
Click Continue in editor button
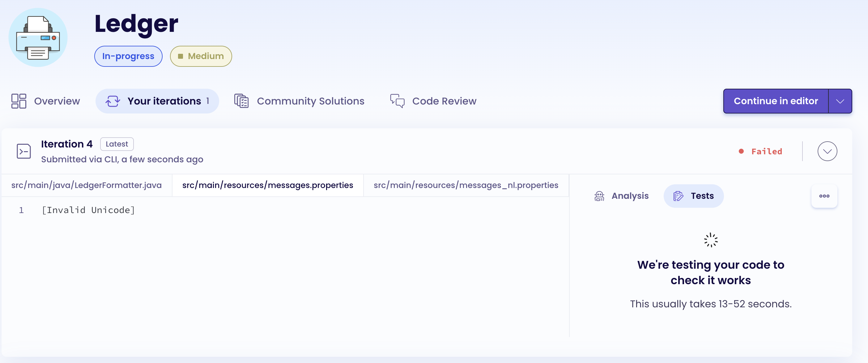tap(776, 101)
